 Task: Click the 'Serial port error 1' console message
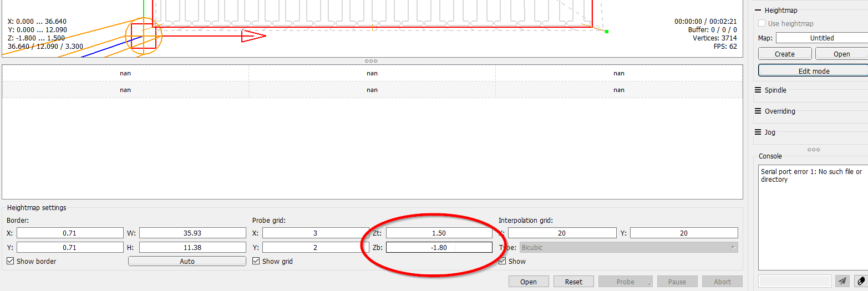click(x=811, y=176)
